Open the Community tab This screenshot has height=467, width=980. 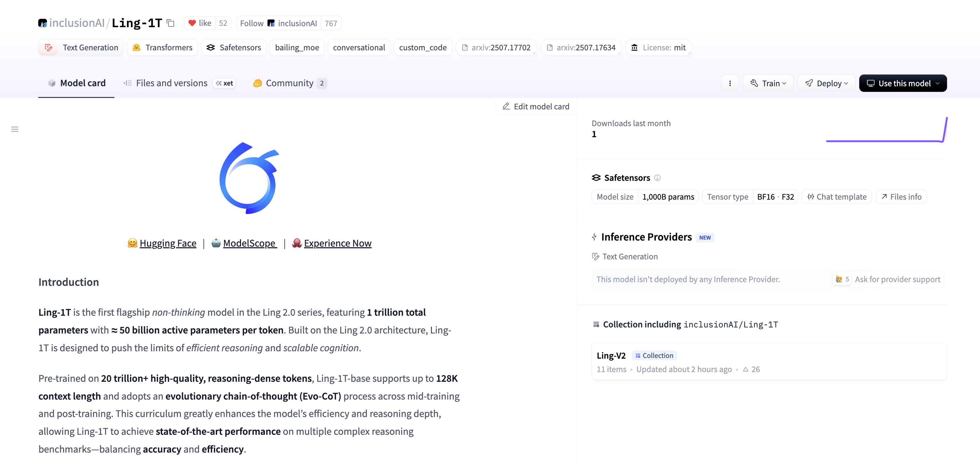(289, 83)
